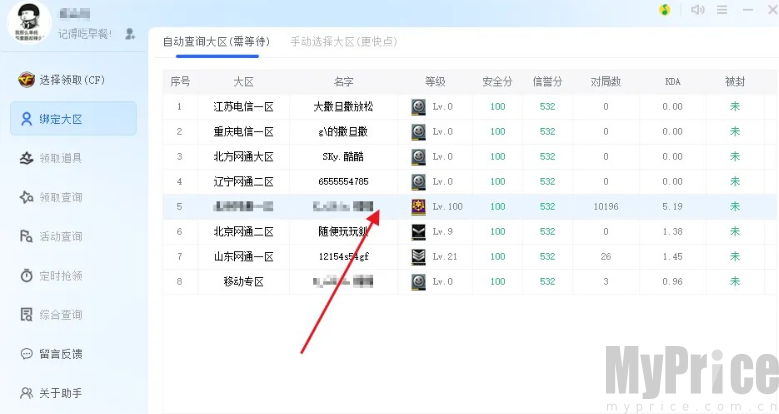
Task: Open the hamburger menu in title bar
Action: (x=722, y=9)
